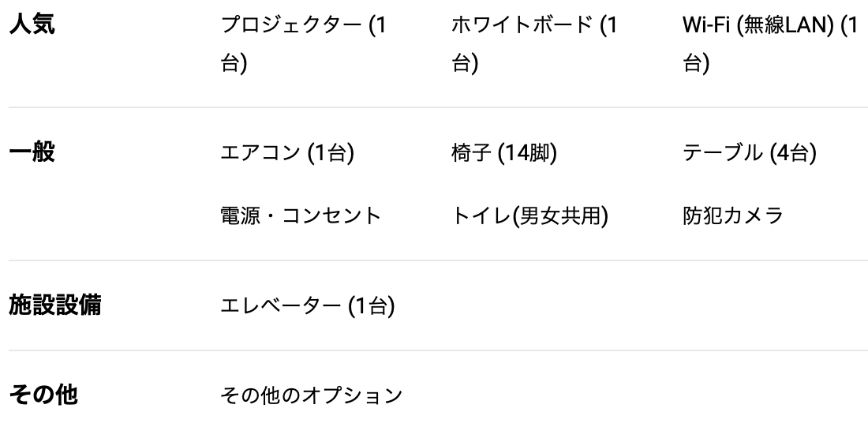
Task: Click the 台) line under ホワイトボード
Action: coord(465,62)
